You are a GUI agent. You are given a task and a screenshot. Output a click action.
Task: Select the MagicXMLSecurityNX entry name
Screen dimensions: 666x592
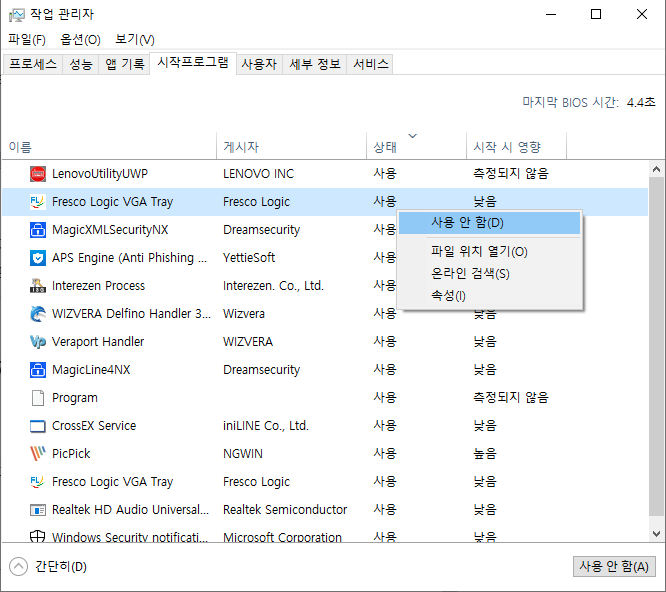pos(110,230)
